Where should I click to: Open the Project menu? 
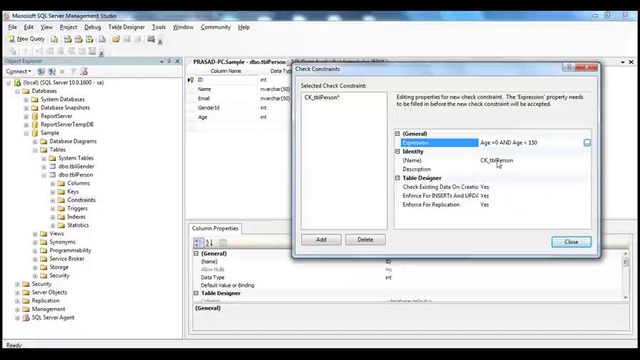(x=68, y=27)
